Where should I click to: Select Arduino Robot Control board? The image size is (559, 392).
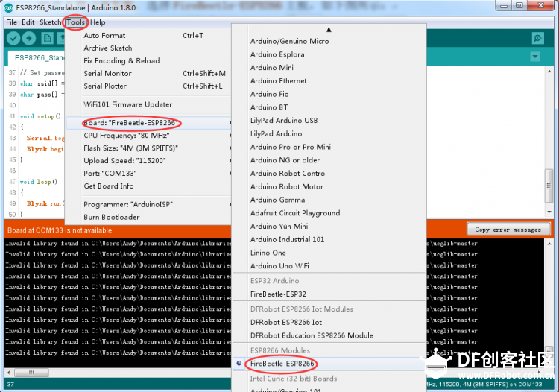[x=329, y=173]
